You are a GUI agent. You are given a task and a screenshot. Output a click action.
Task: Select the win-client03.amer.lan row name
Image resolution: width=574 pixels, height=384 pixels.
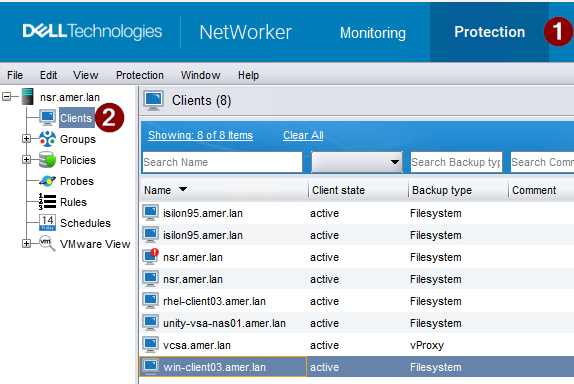215,367
